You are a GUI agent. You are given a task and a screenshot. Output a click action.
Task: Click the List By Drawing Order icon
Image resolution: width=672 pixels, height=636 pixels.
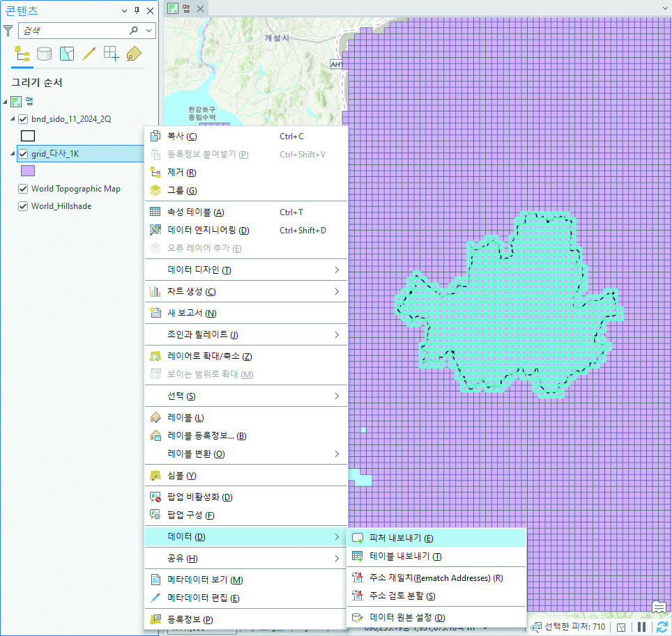[x=22, y=54]
